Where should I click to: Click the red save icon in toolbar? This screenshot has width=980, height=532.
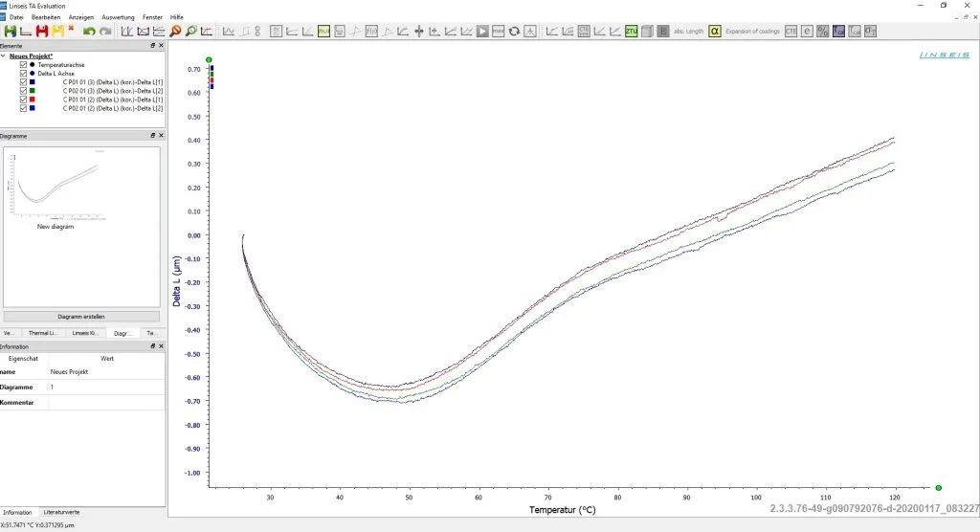(x=42, y=32)
